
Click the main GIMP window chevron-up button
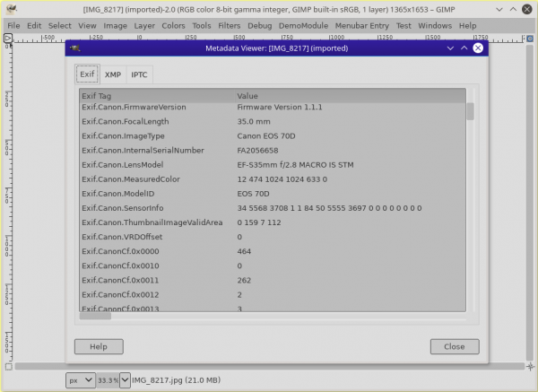(513, 9)
